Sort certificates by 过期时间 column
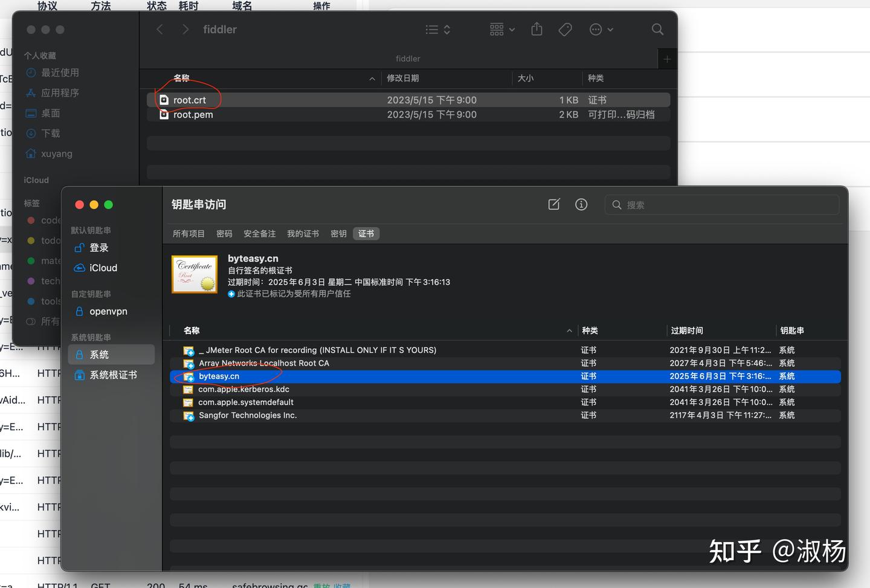 (687, 331)
